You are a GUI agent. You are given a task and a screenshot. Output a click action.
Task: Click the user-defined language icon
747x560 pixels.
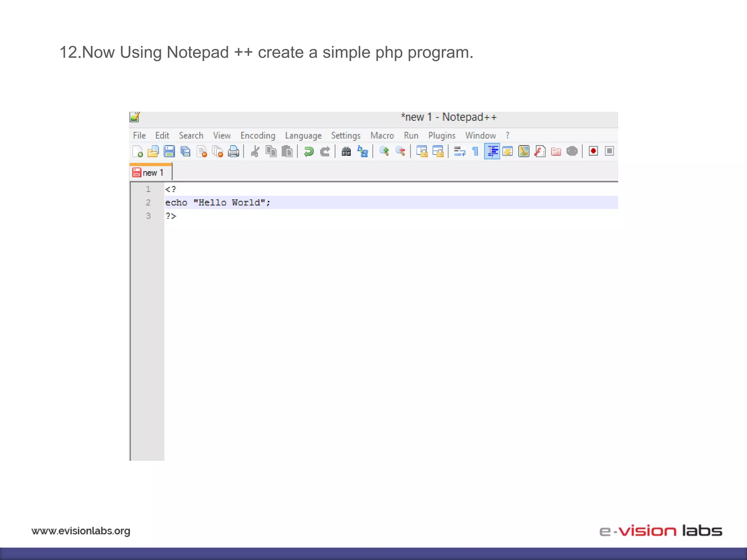point(508,151)
